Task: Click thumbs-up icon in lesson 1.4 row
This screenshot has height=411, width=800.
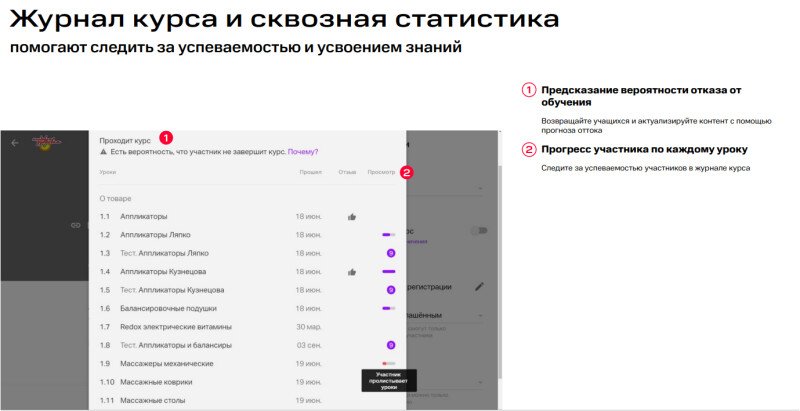Action: point(352,272)
